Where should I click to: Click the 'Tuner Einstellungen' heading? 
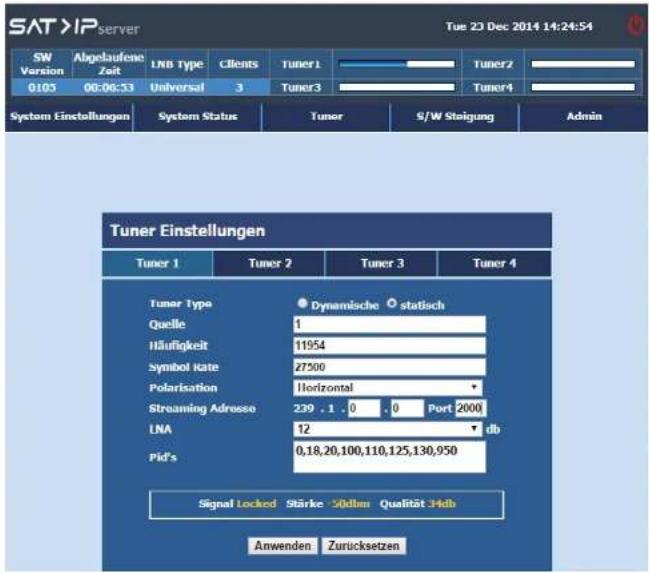tap(187, 231)
